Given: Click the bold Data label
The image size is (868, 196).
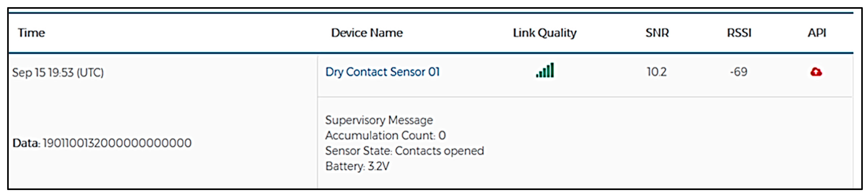Looking at the screenshot, I should tap(26, 143).
